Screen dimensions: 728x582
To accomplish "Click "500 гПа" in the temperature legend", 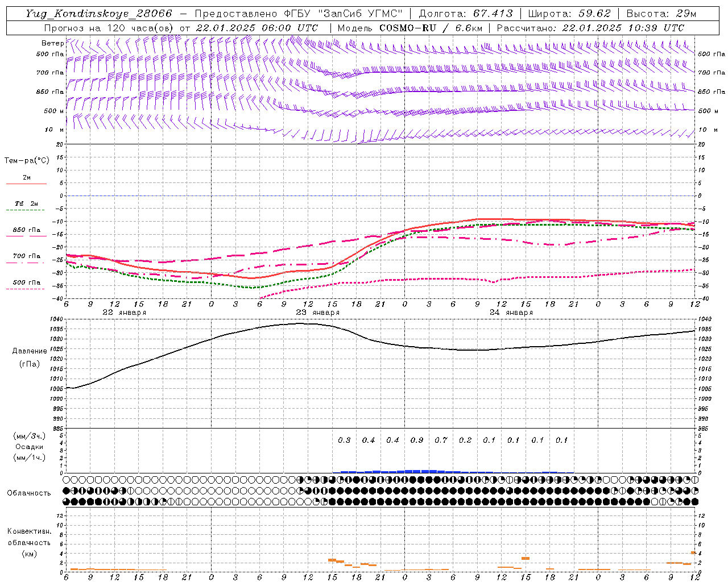I will tap(27, 282).
